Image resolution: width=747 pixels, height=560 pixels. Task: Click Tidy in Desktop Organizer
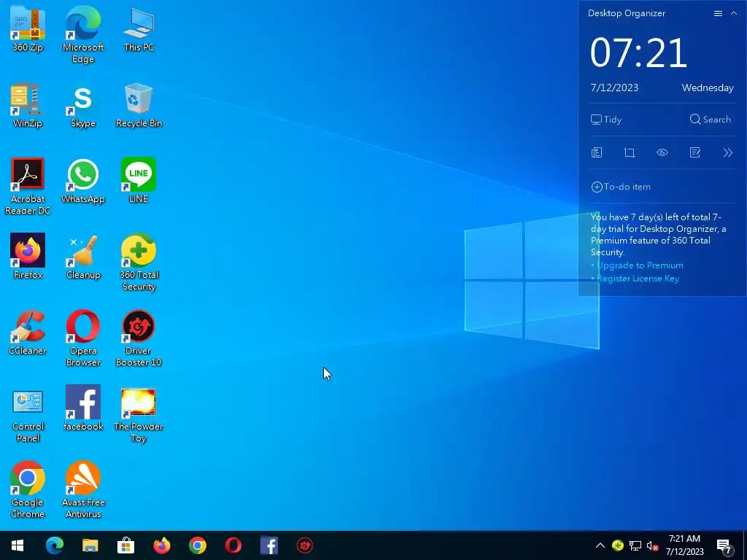606,120
